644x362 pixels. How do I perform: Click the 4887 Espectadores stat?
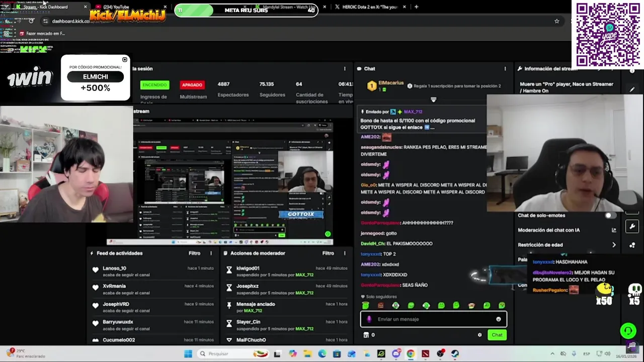pos(233,89)
